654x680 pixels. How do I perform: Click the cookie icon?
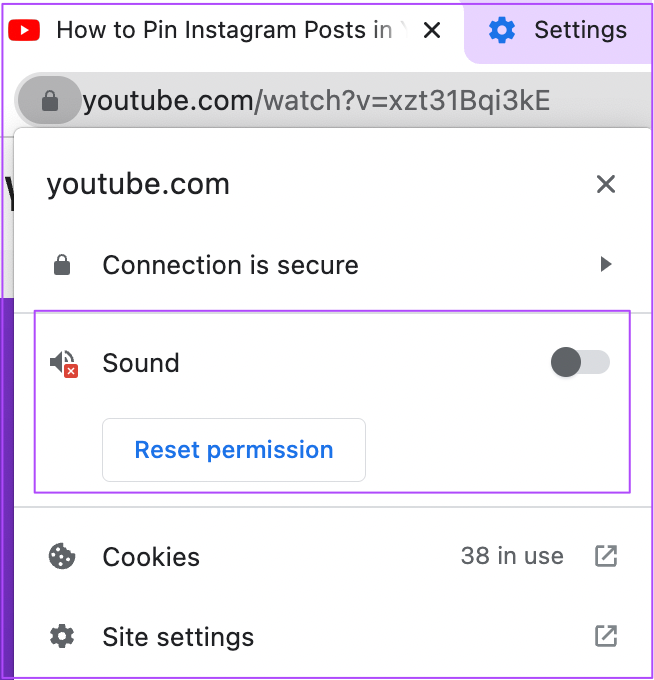pos(62,556)
